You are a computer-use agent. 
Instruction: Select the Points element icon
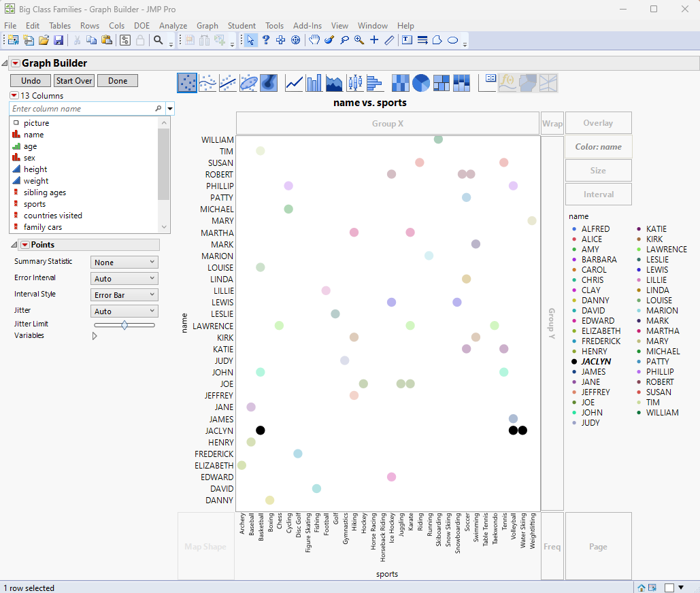[187, 83]
